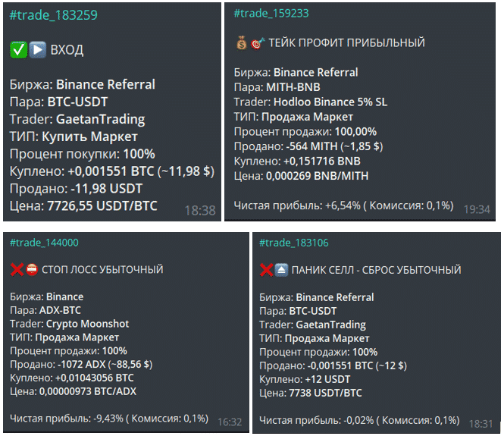Click the red cross emoji in the СТОП ЛОСС message
This screenshot has width=504, height=436.
point(17,269)
